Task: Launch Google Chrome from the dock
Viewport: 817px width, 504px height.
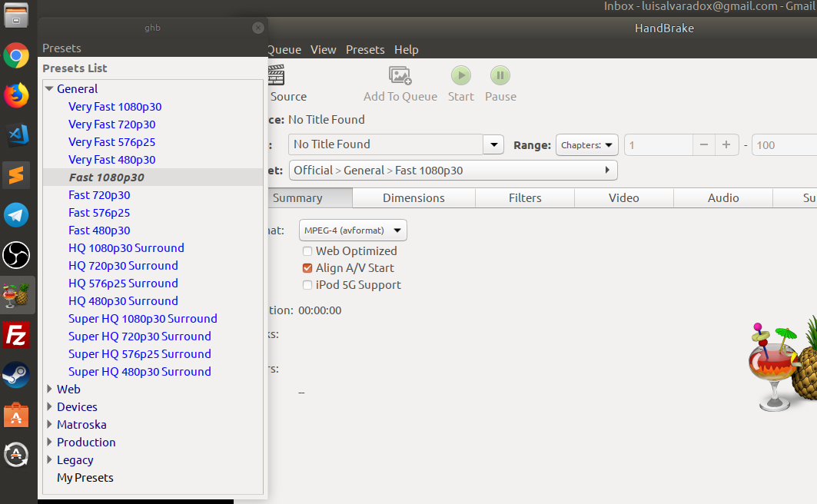Action: (16, 55)
